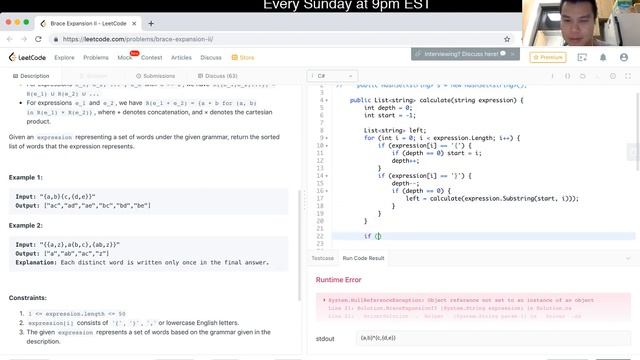Click the Example 1: heading
Image resolution: width=640 pixels, height=360 pixels.
click(x=25, y=178)
